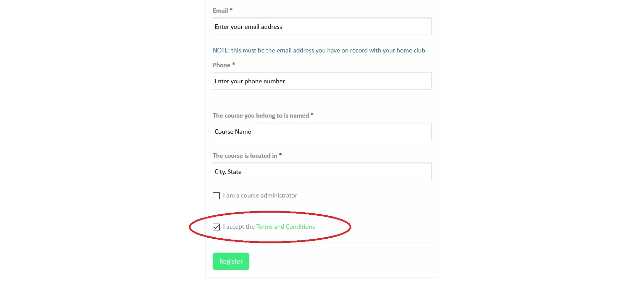Click the 'I accept the' label text
644x298 pixels.
pyautogui.click(x=239, y=227)
